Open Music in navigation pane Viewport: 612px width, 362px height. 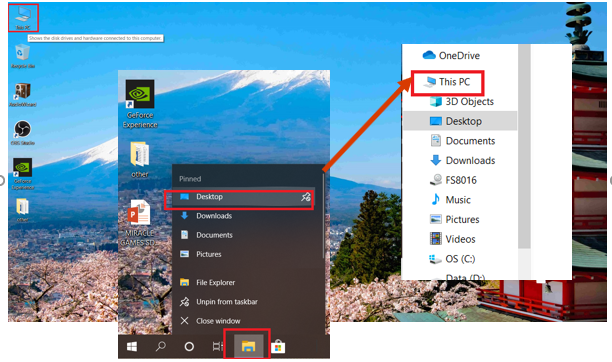(x=450, y=200)
